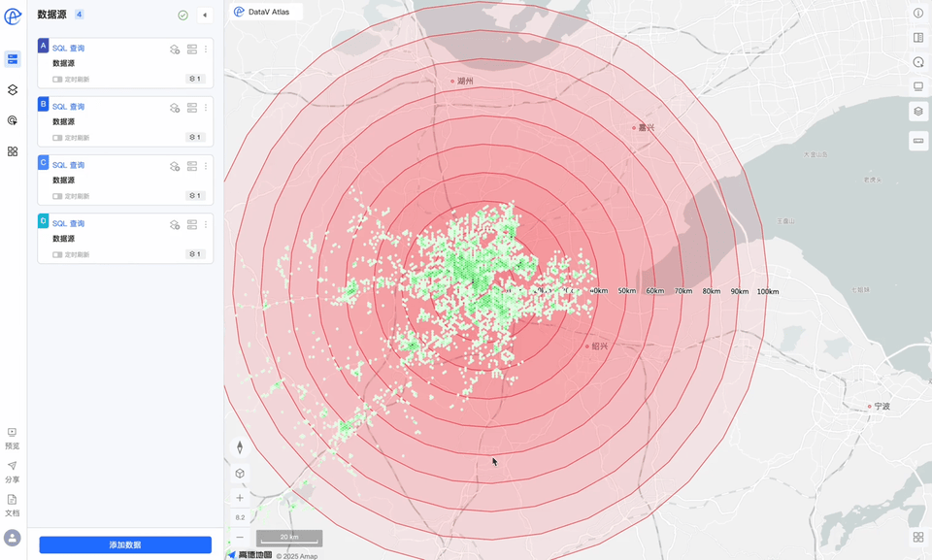Click the green status check icon
Image resolution: width=932 pixels, height=560 pixels.
coord(183,16)
